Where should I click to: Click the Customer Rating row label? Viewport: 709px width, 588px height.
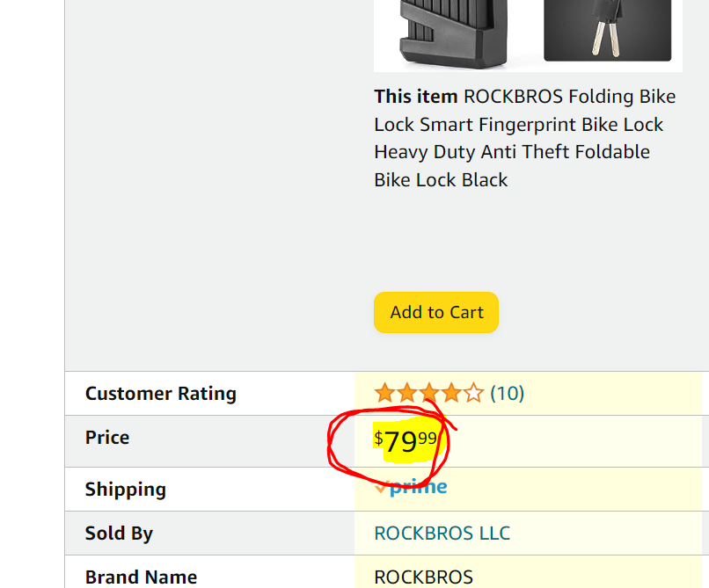[160, 393]
